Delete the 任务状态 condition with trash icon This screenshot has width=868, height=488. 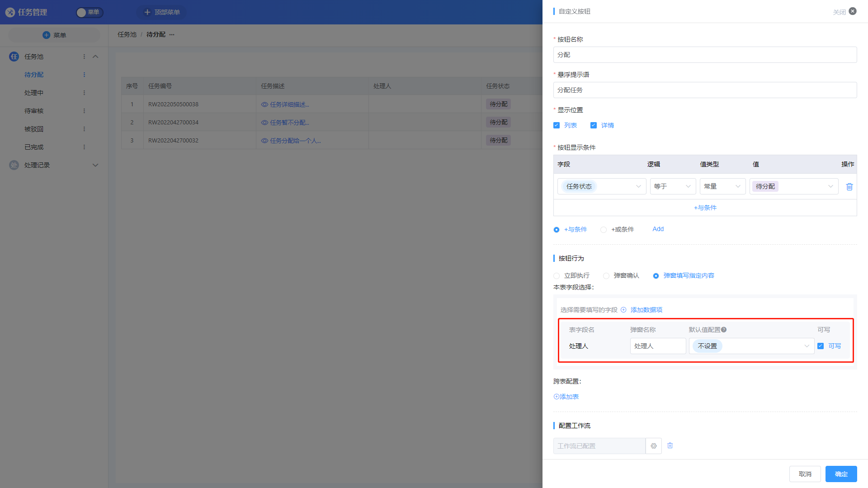[x=849, y=186]
